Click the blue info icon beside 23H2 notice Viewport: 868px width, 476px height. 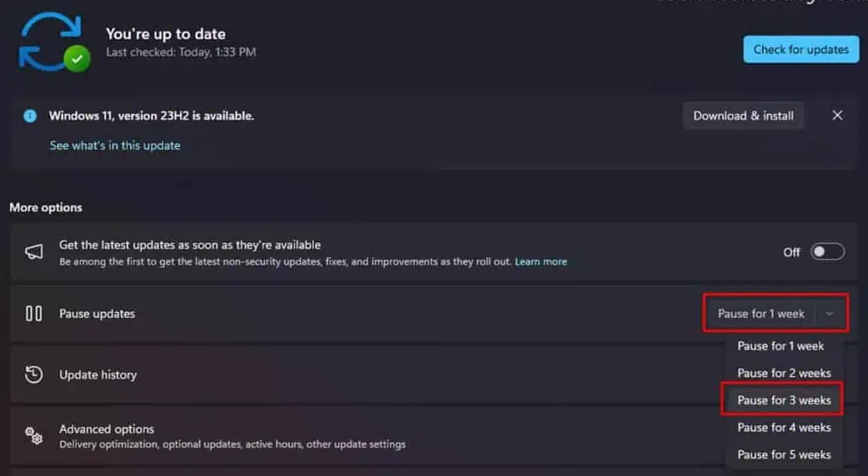point(30,115)
